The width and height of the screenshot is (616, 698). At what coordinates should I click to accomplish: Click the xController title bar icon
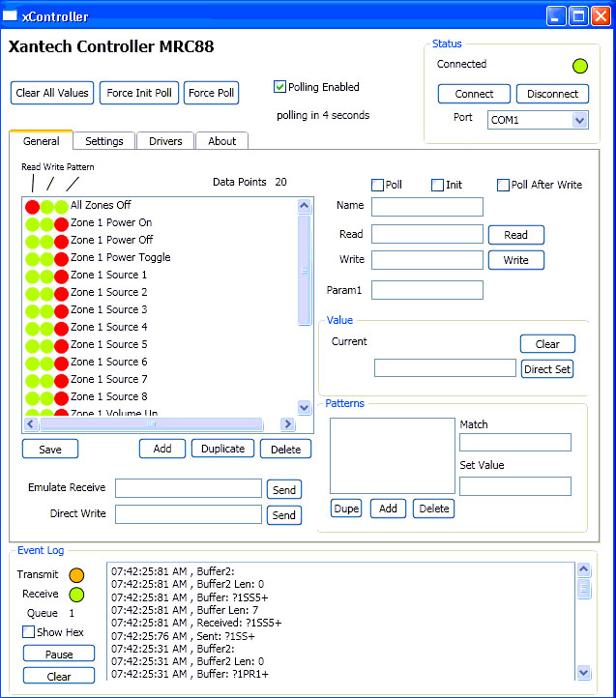coord(10,16)
